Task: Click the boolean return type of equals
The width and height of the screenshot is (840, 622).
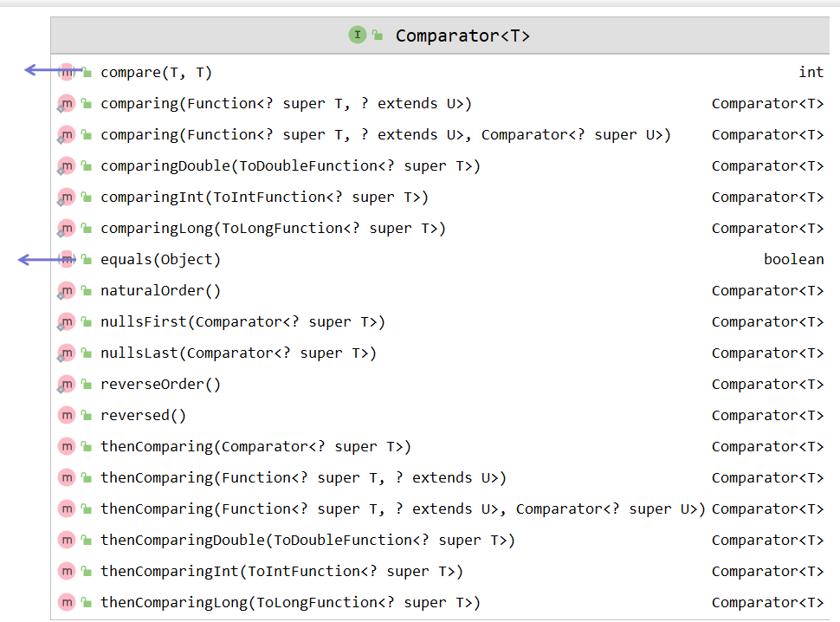Action: click(x=794, y=259)
